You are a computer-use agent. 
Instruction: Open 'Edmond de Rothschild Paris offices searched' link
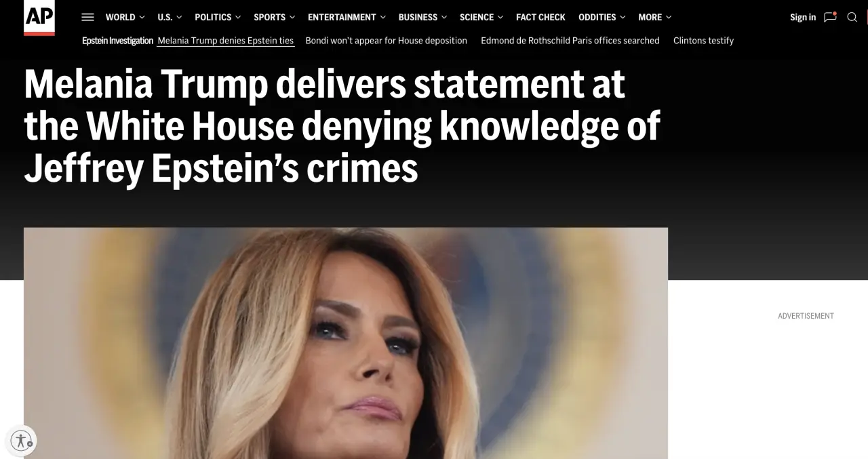click(570, 41)
